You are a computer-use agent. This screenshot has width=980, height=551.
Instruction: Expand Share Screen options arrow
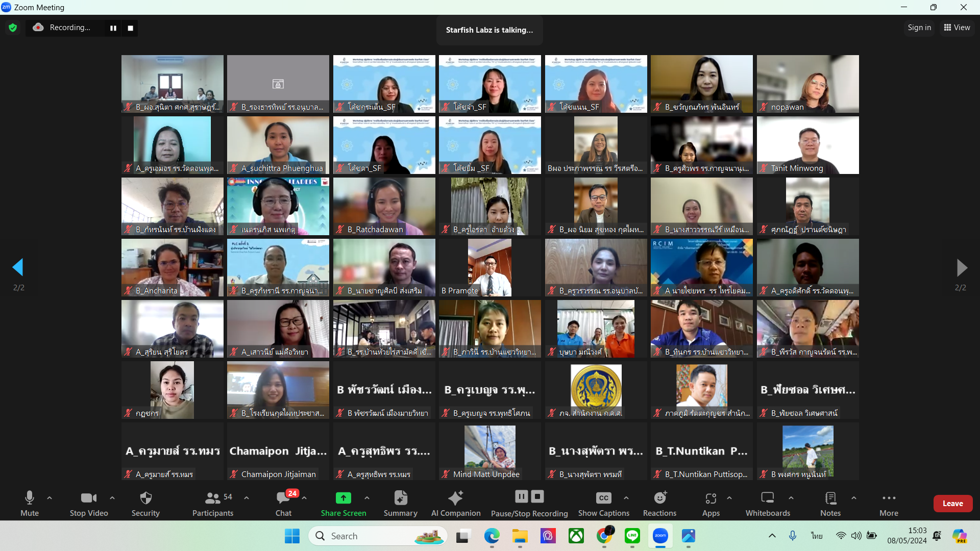pyautogui.click(x=367, y=498)
